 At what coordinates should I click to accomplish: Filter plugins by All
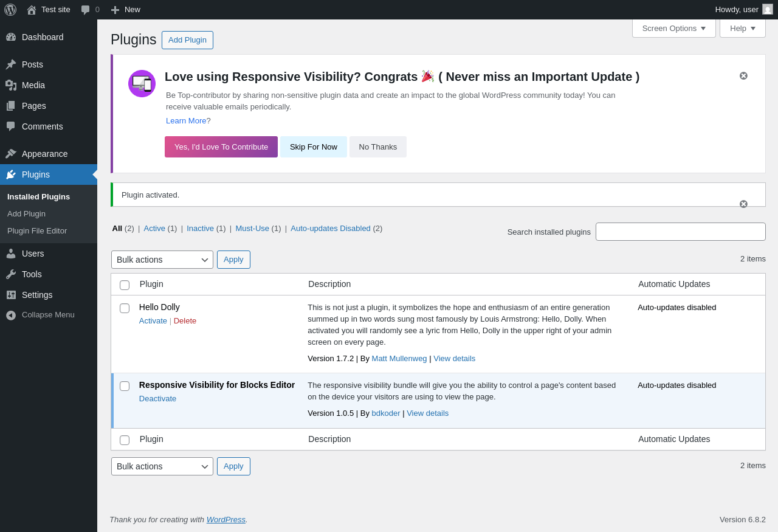(x=117, y=228)
